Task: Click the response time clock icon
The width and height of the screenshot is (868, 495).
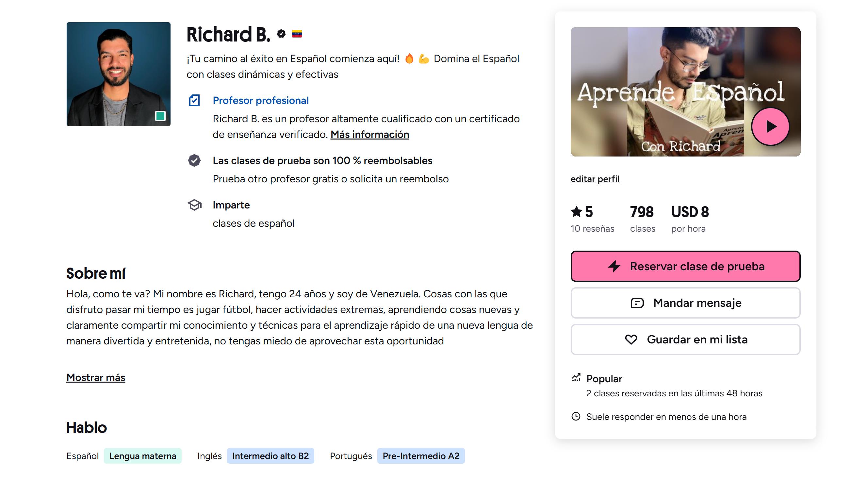Action: click(x=576, y=417)
